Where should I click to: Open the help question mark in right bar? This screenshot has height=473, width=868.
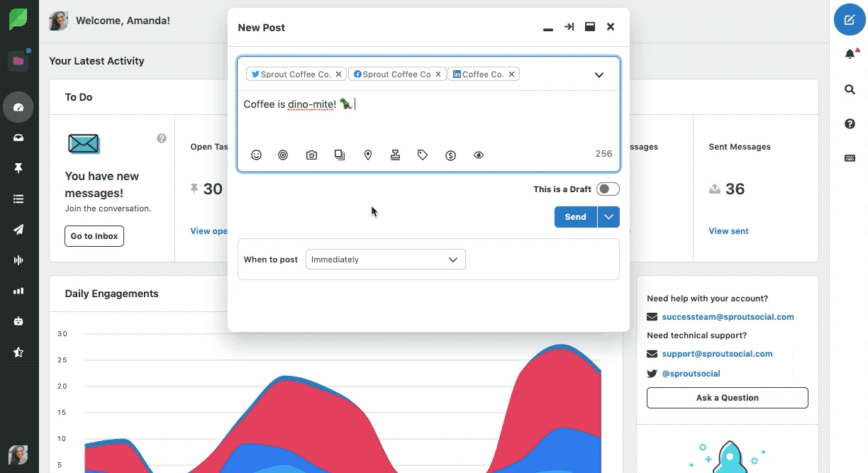[x=850, y=124]
